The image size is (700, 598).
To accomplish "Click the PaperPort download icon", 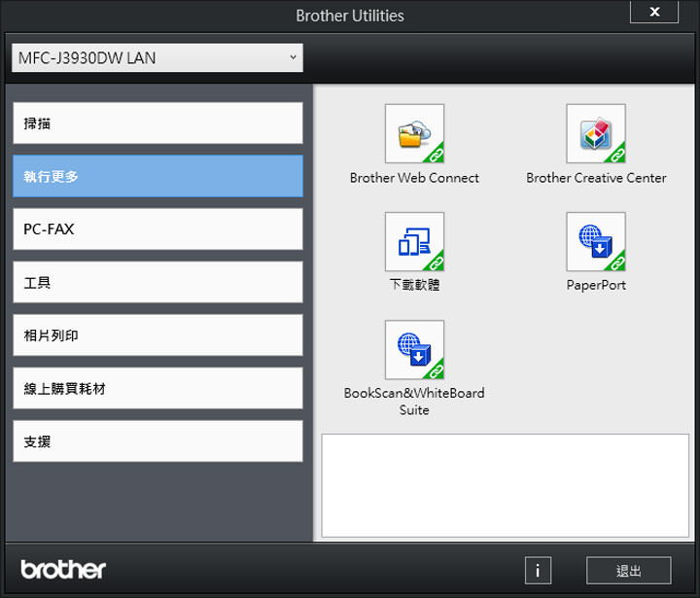I will point(596,241).
